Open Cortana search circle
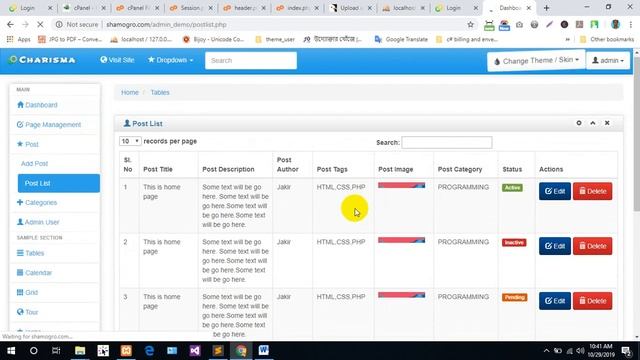The image size is (640, 360). coord(33,351)
